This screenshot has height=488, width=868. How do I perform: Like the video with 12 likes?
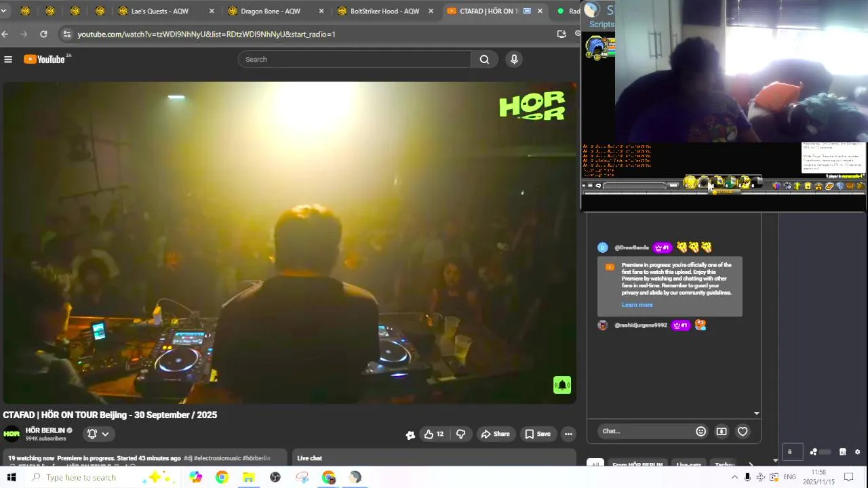coord(433,434)
